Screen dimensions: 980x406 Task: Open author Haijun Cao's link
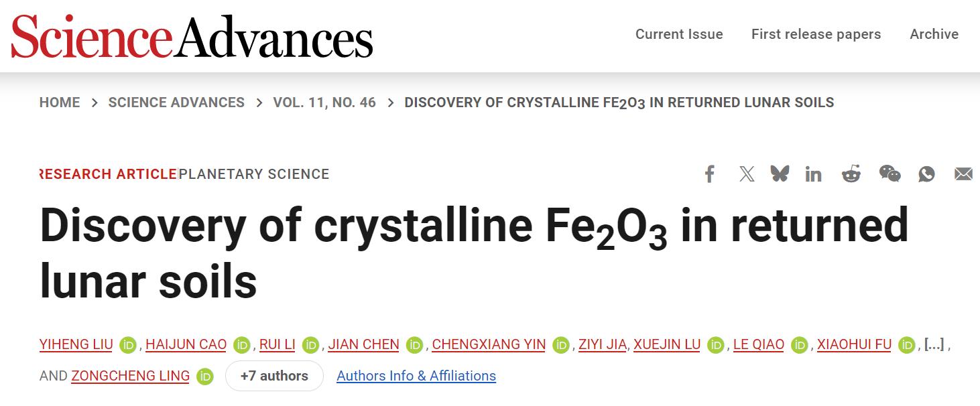186,344
